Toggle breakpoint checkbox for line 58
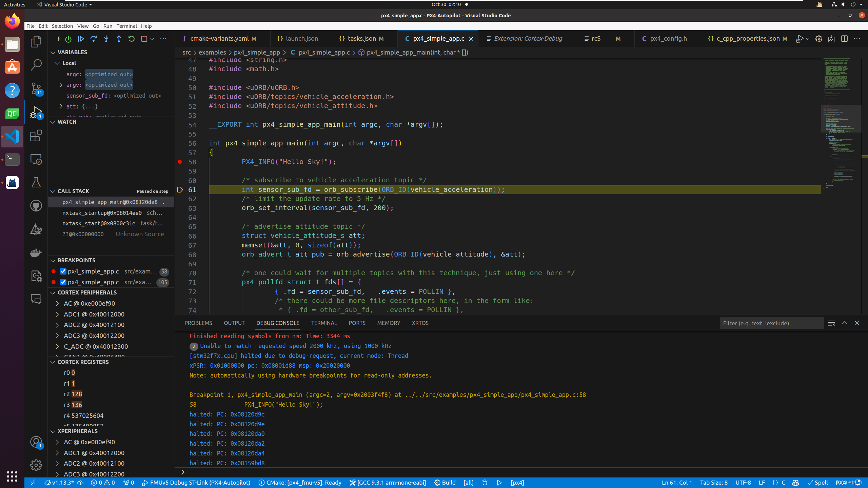The width and height of the screenshot is (868, 488). pos(63,271)
